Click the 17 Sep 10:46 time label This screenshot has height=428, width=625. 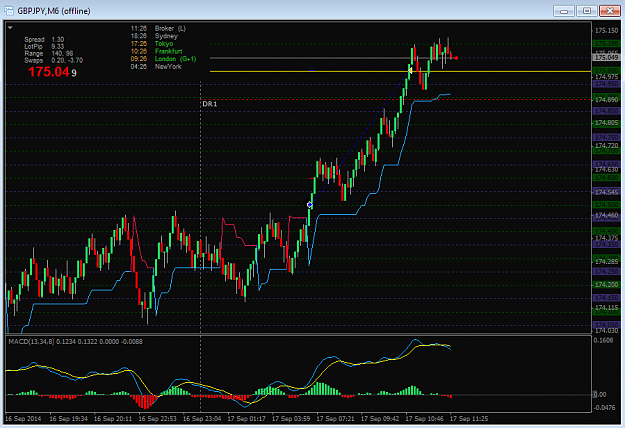pyautogui.click(x=425, y=419)
